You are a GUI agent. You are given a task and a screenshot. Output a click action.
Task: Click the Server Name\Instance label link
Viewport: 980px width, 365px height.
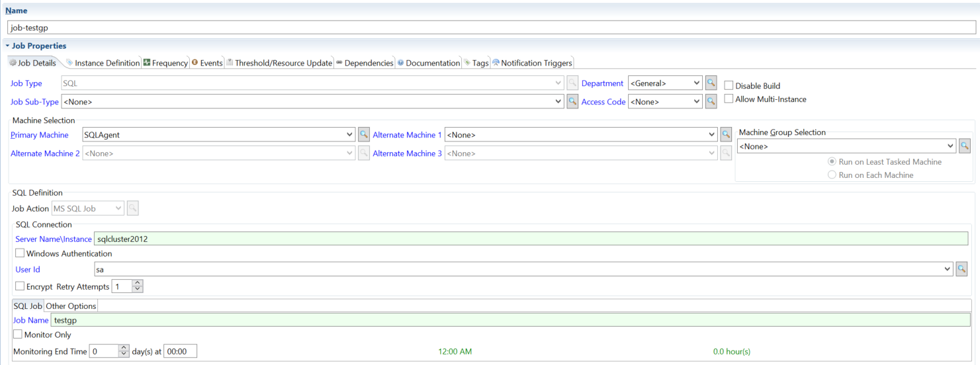tap(54, 239)
